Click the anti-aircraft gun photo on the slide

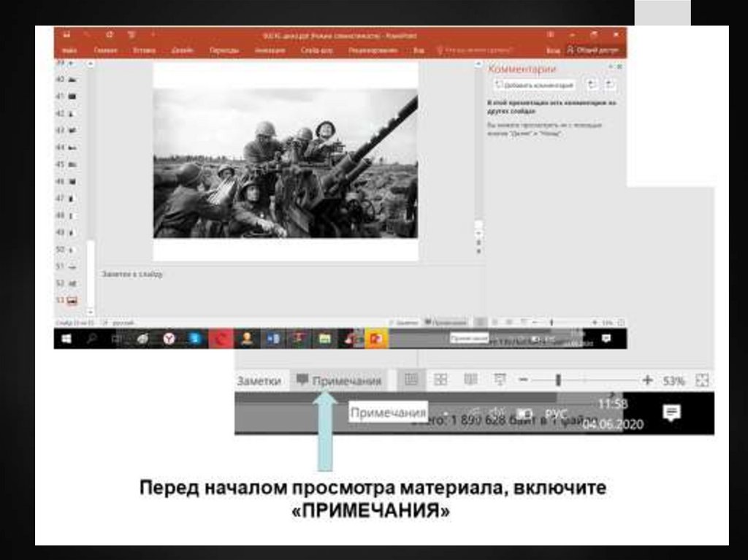pyautogui.click(x=286, y=163)
